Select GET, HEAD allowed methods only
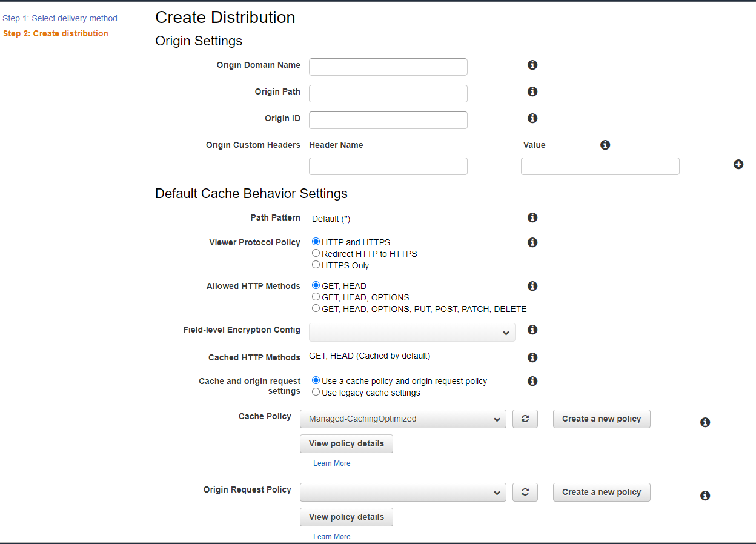 (x=316, y=285)
